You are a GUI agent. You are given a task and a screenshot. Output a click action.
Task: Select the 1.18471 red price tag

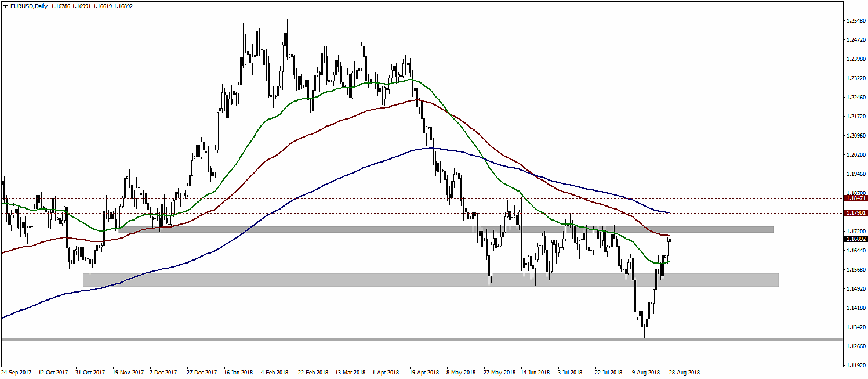(x=856, y=198)
